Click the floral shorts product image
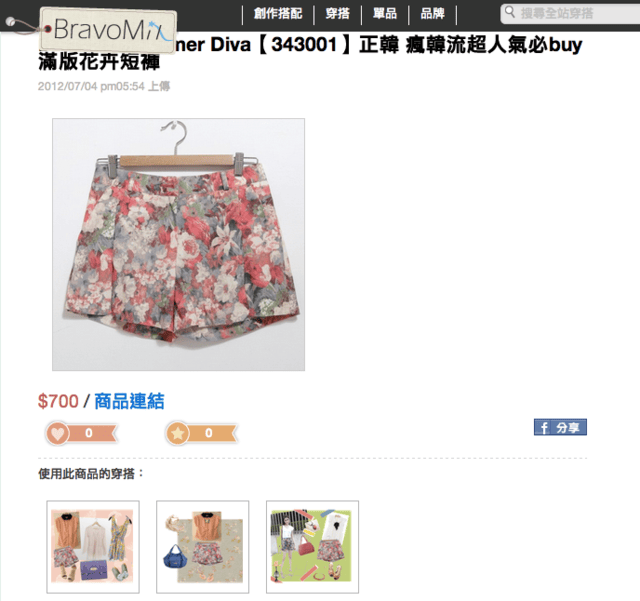Image resolution: width=640 pixels, height=601 pixels. pyautogui.click(x=178, y=245)
